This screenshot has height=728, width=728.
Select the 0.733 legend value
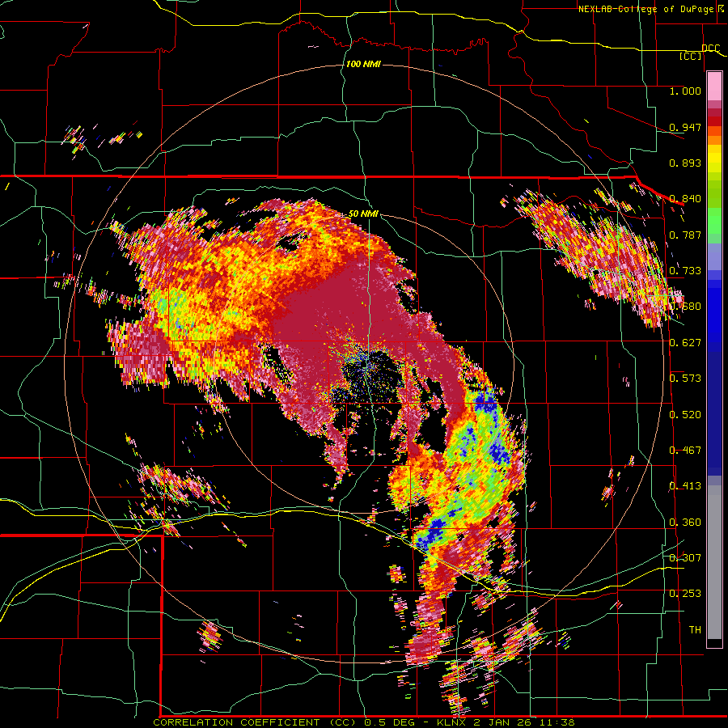685,271
